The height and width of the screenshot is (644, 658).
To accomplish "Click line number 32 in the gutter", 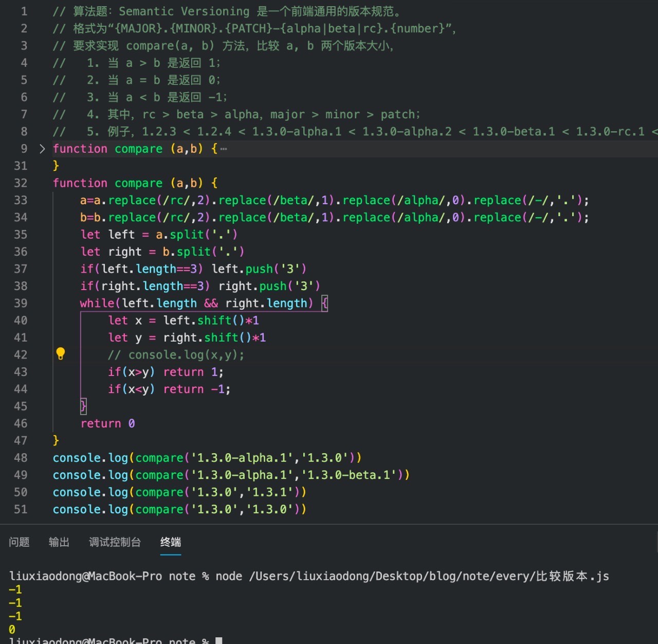I will pyautogui.click(x=21, y=183).
